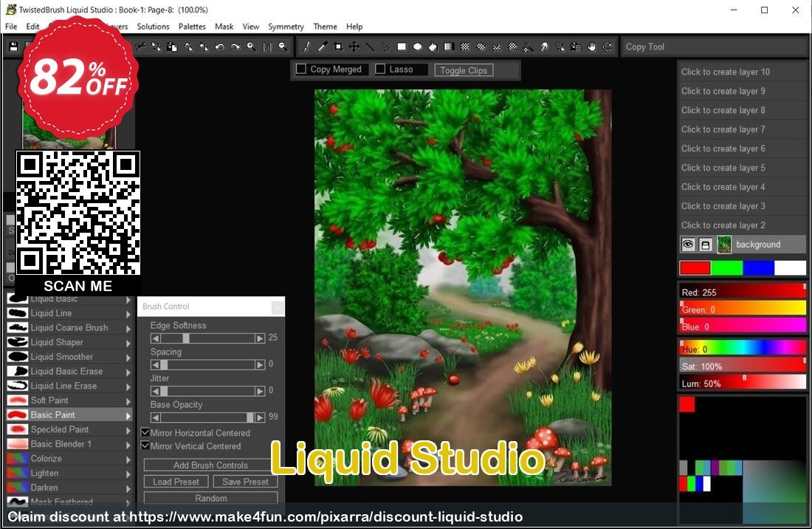Uncheck Mirror Vertical Centered

point(145,446)
